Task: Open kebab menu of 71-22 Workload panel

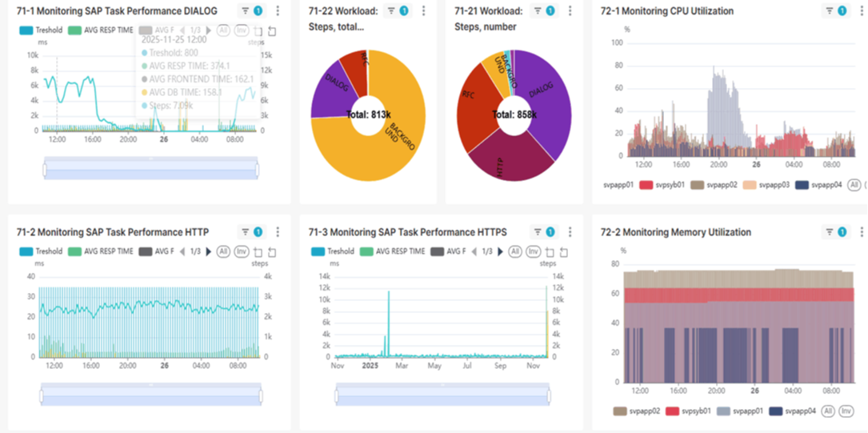Action: pyautogui.click(x=423, y=10)
